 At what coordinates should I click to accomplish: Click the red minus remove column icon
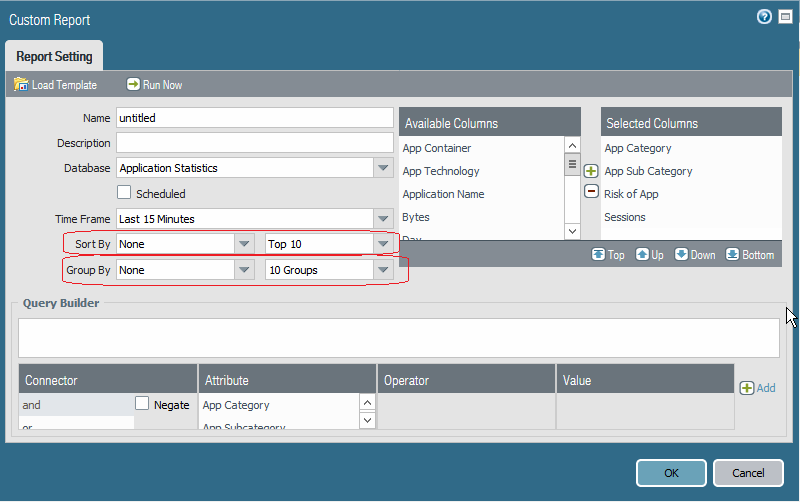pyautogui.click(x=591, y=192)
